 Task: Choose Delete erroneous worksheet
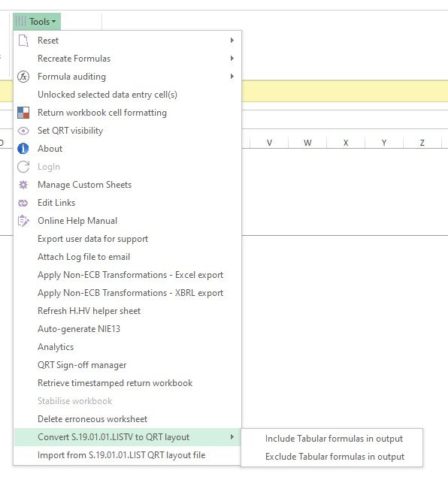pyautogui.click(x=127, y=419)
